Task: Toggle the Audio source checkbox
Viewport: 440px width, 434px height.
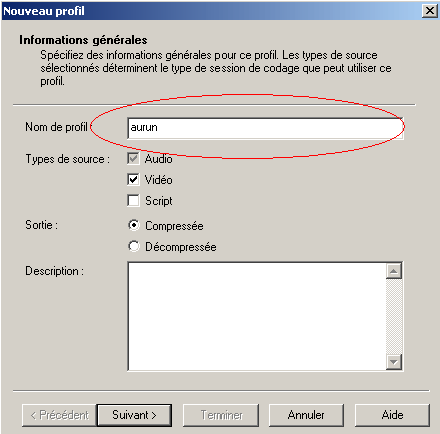Action: [133, 159]
